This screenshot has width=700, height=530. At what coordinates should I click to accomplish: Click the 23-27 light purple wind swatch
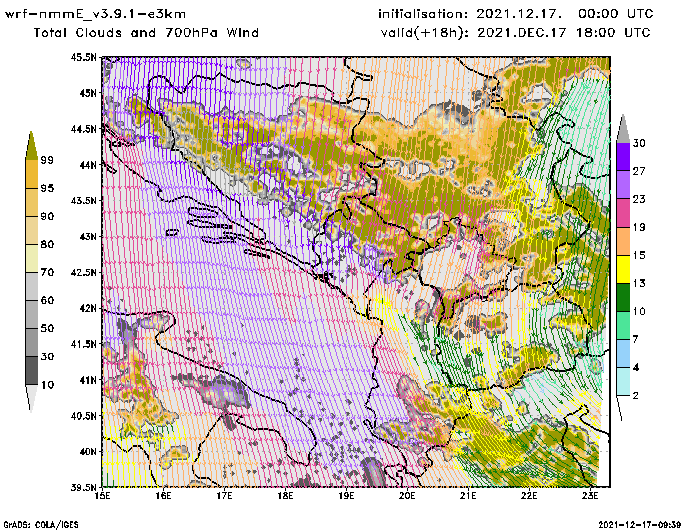click(623, 185)
